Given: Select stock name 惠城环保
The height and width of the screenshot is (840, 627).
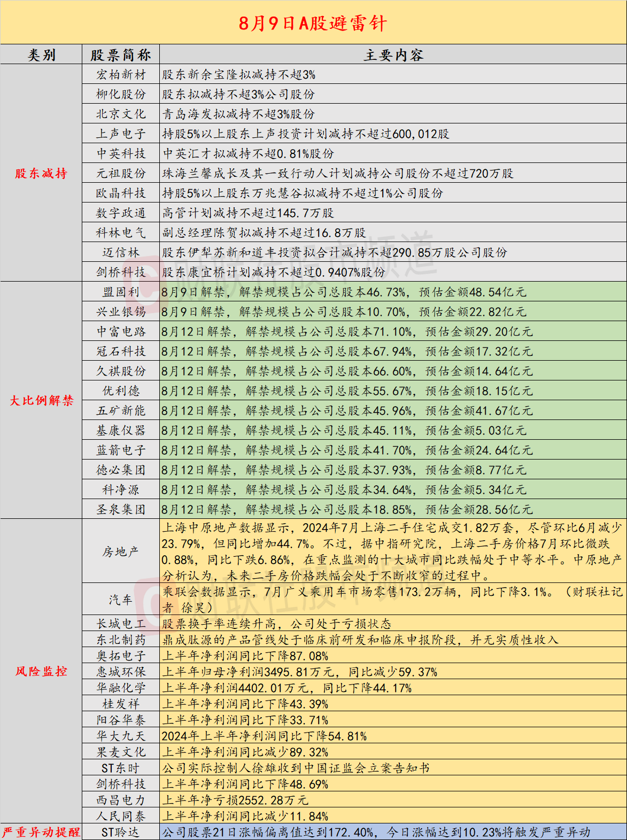Looking at the screenshot, I should tap(121, 672).
